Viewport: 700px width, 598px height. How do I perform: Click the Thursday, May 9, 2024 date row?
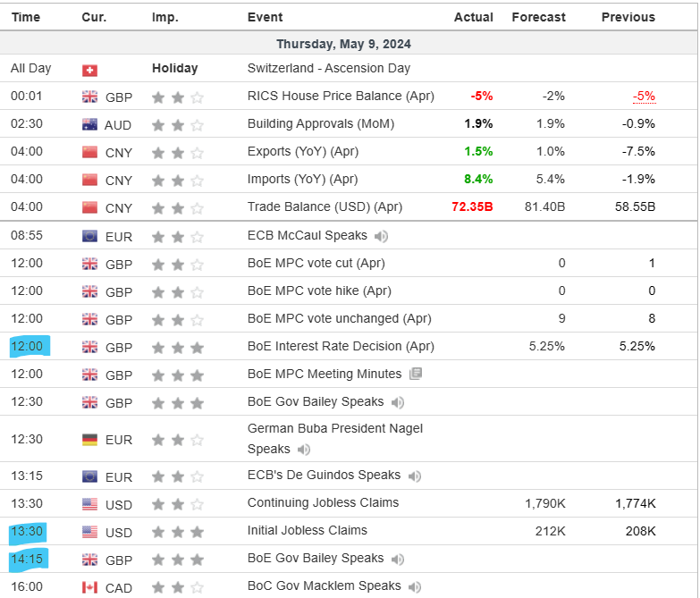click(343, 44)
